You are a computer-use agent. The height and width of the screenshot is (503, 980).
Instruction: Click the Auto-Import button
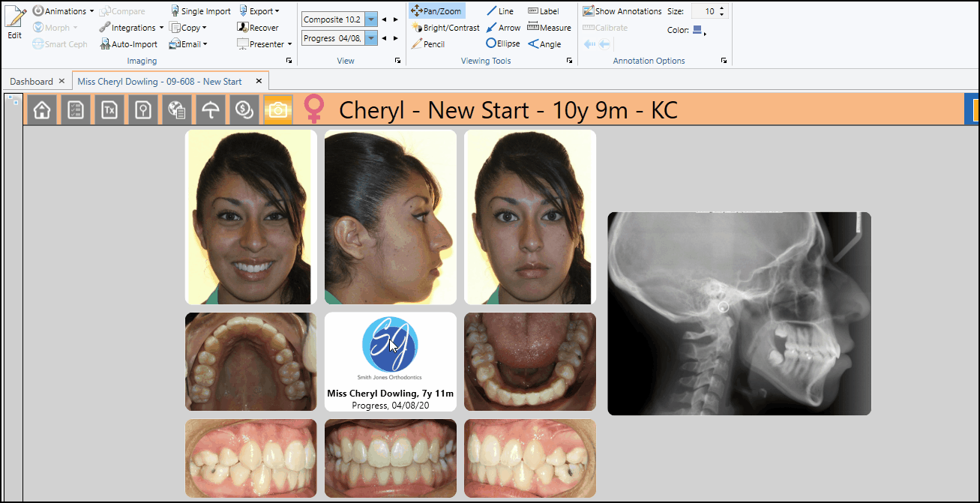pyautogui.click(x=129, y=44)
